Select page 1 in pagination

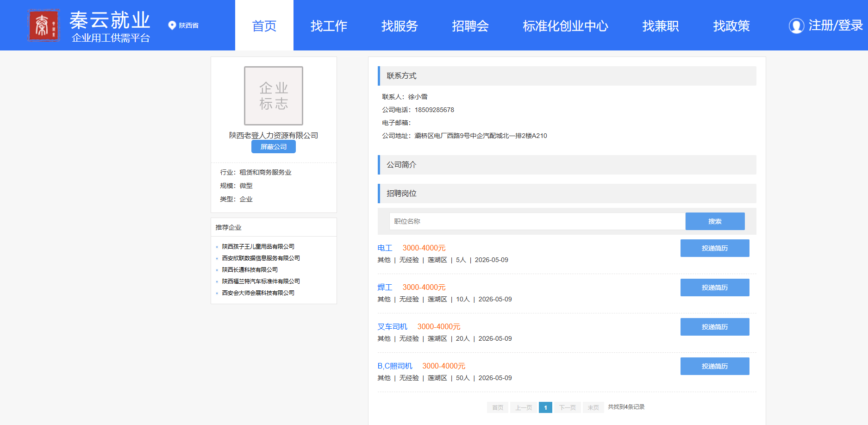click(x=545, y=407)
